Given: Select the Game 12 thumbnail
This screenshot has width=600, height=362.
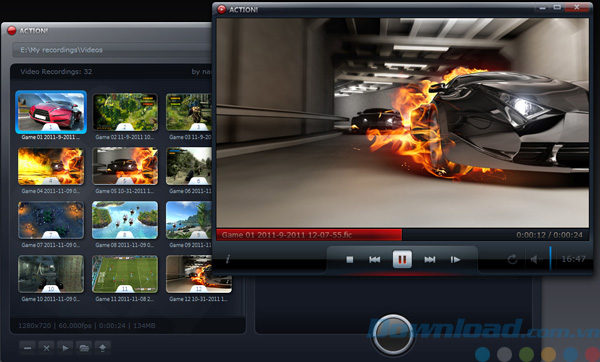Looking at the screenshot, I should (x=199, y=274).
